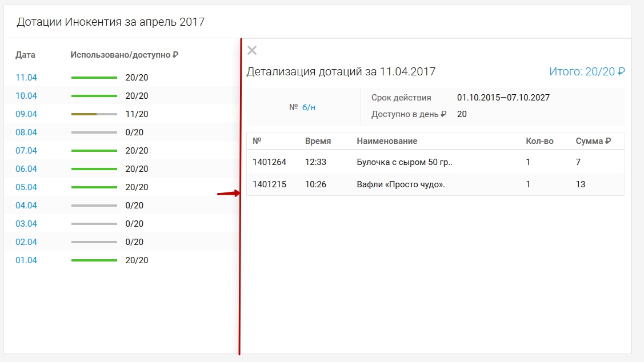Open the 08.04 date link
The height and width of the screenshot is (362, 644).
[x=26, y=132]
